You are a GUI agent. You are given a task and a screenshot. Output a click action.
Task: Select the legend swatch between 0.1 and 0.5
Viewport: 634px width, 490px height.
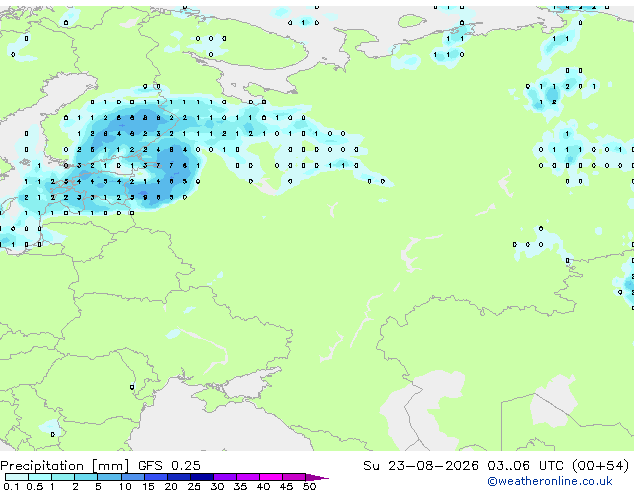(17, 477)
